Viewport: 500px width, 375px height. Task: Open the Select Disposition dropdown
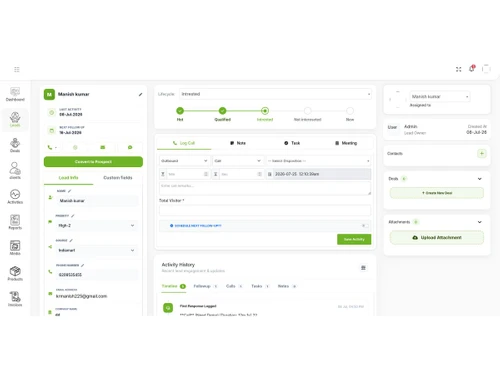[x=319, y=161]
